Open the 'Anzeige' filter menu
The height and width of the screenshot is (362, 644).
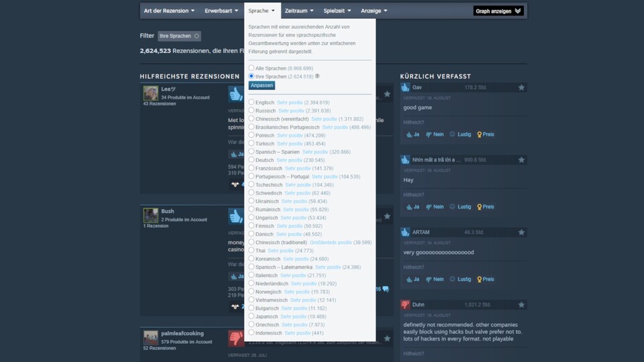click(374, 11)
